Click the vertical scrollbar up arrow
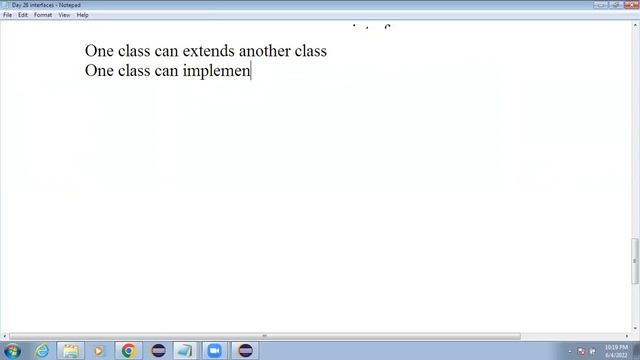Image resolution: width=640 pixels, height=360 pixels. point(635,25)
